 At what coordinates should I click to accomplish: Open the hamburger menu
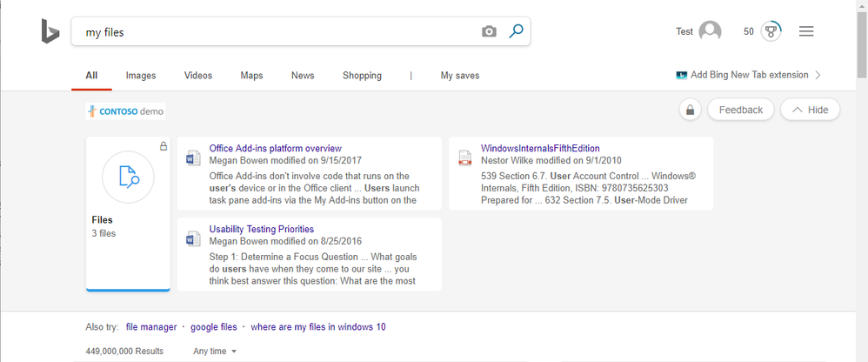[806, 31]
